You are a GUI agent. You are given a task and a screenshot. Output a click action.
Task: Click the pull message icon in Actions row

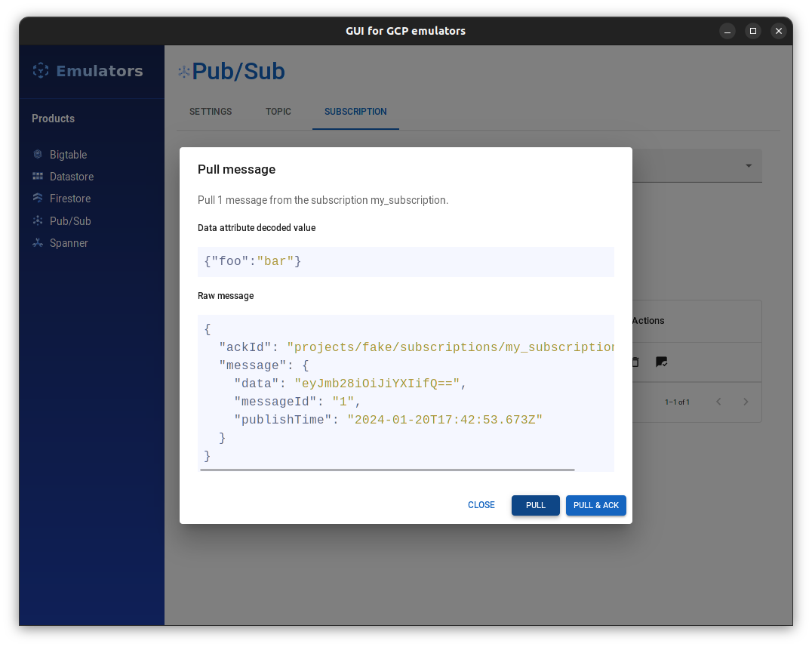point(661,362)
